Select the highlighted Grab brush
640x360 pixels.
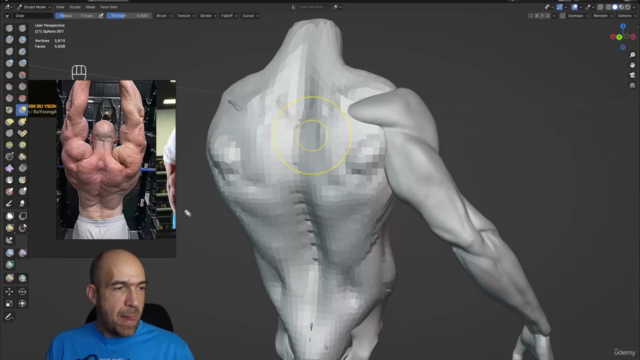[x=22, y=110]
